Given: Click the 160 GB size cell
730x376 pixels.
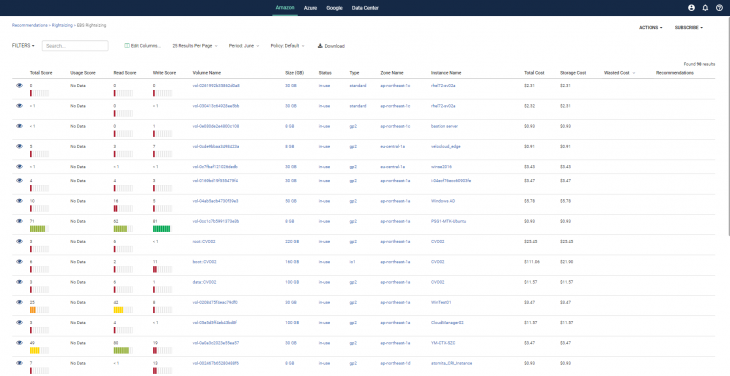Looking at the screenshot, I should (291, 262).
